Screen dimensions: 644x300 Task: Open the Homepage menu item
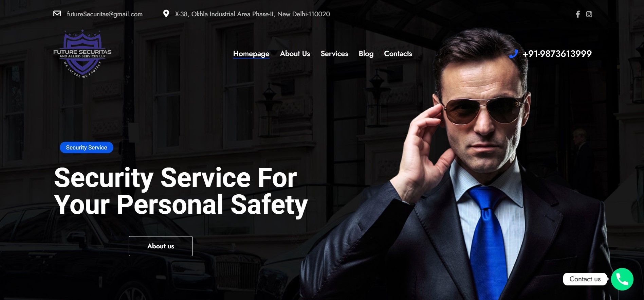coord(251,54)
